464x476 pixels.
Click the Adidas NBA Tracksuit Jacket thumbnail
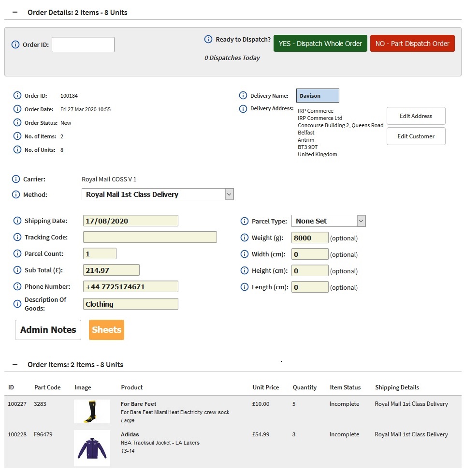click(92, 448)
